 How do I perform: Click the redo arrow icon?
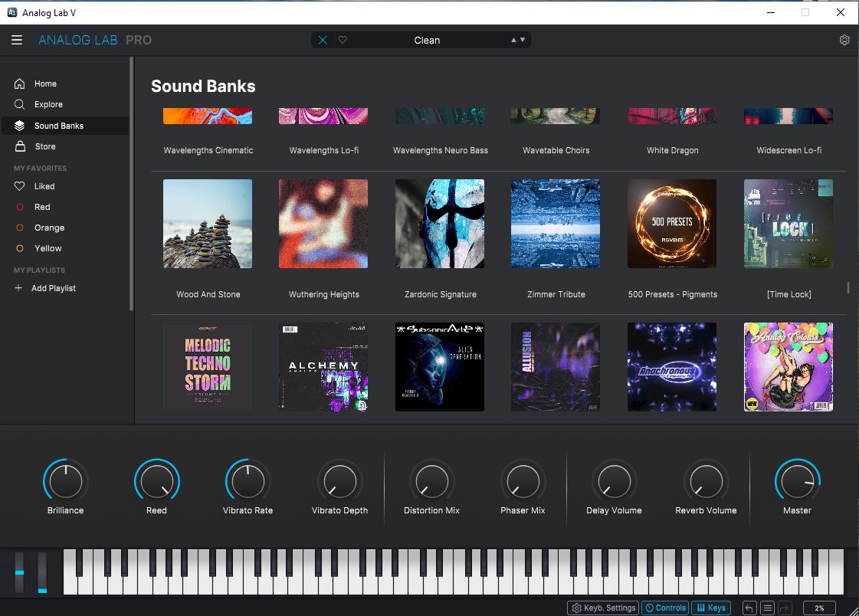tap(785, 608)
